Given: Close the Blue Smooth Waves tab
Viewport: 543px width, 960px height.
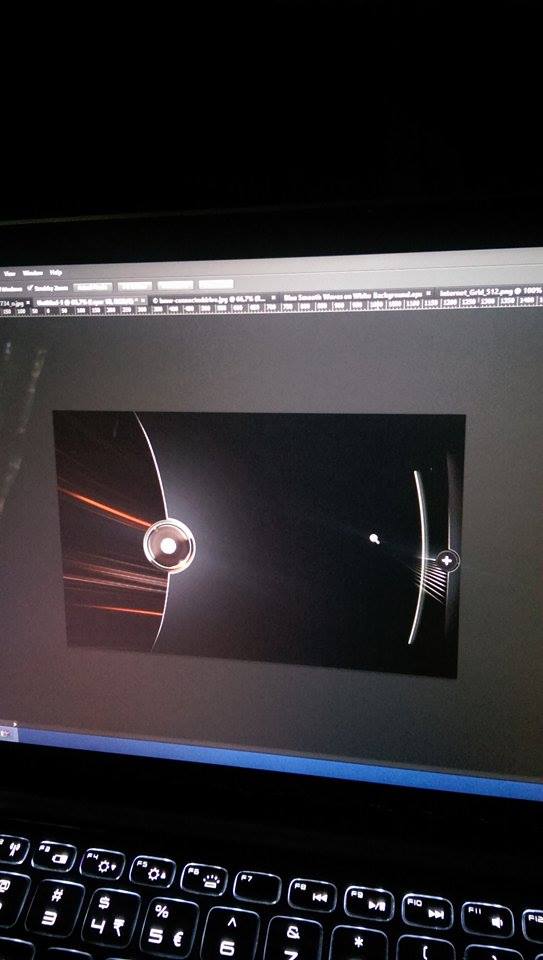Looking at the screenshot, I should coord(429,293).
